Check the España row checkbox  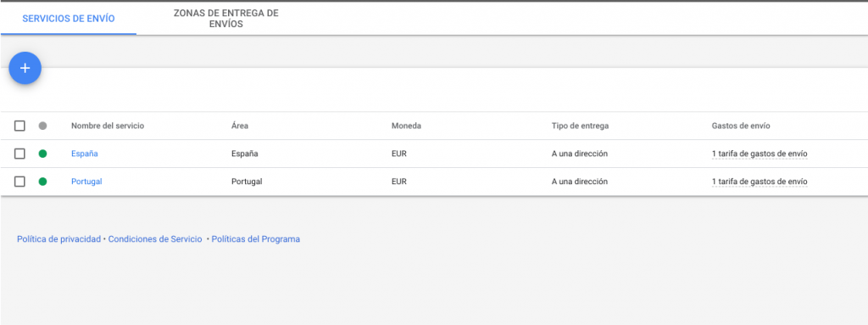coord(20,154)
